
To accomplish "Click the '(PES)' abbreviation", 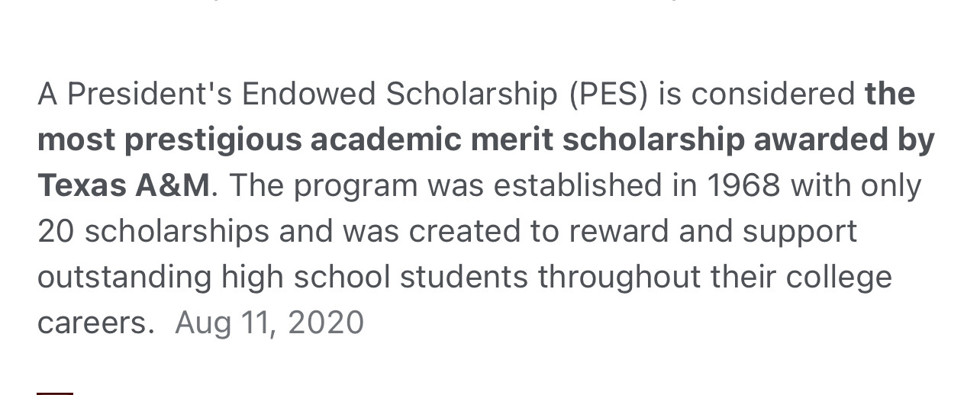I will click(608, 95).
